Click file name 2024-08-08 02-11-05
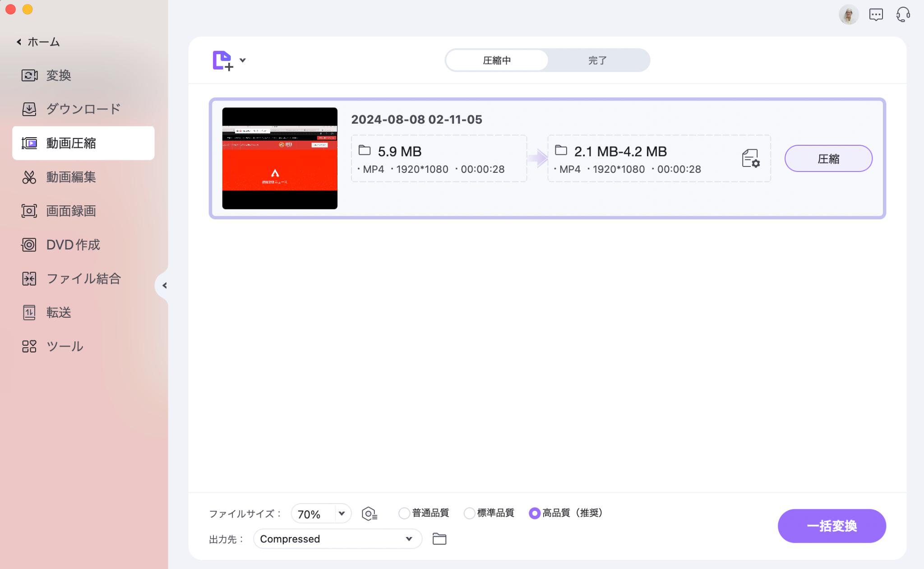Image resolution: width=924 pixels, height=569 pixels. click(x=416, y=120)
